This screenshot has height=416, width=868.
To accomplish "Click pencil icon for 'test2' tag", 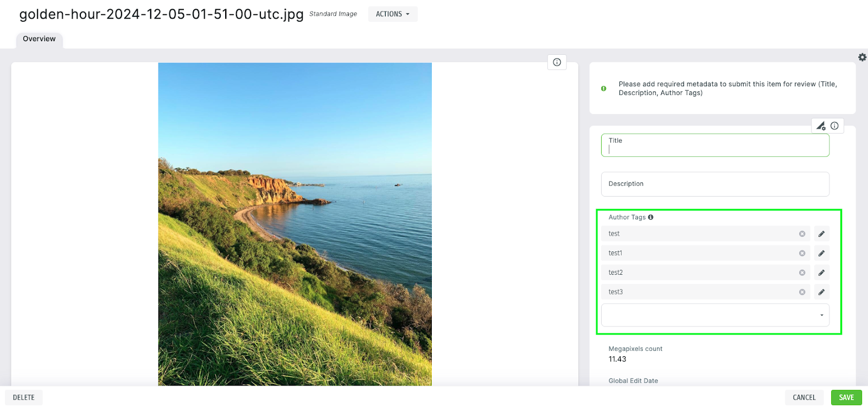I will (821, 273).
